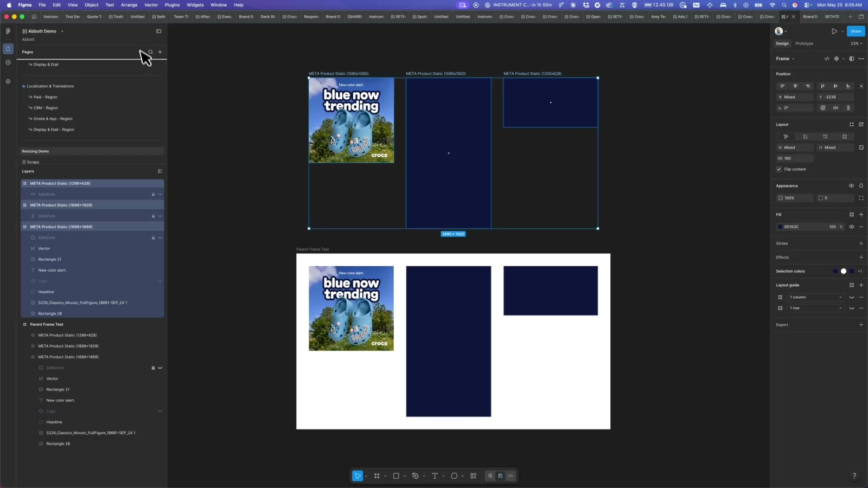Toggle the Clip content checkbox

click(779, 169)
